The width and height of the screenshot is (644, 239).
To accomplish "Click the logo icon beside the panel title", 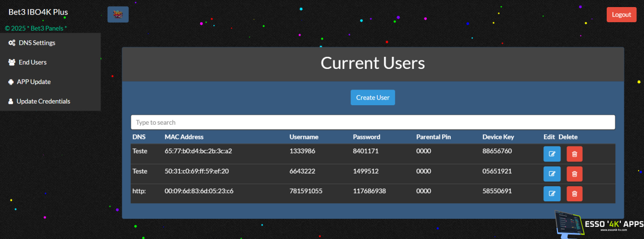I will coord(118,15).
